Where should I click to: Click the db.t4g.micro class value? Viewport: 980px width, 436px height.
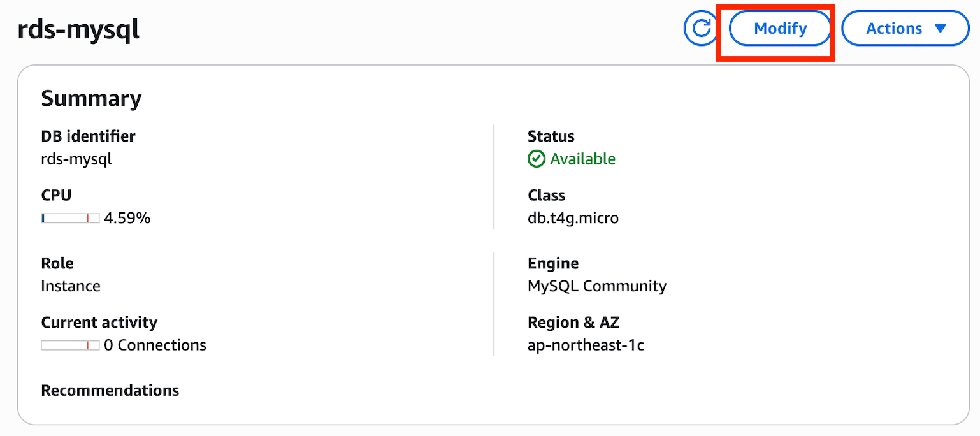click(573, 219)
